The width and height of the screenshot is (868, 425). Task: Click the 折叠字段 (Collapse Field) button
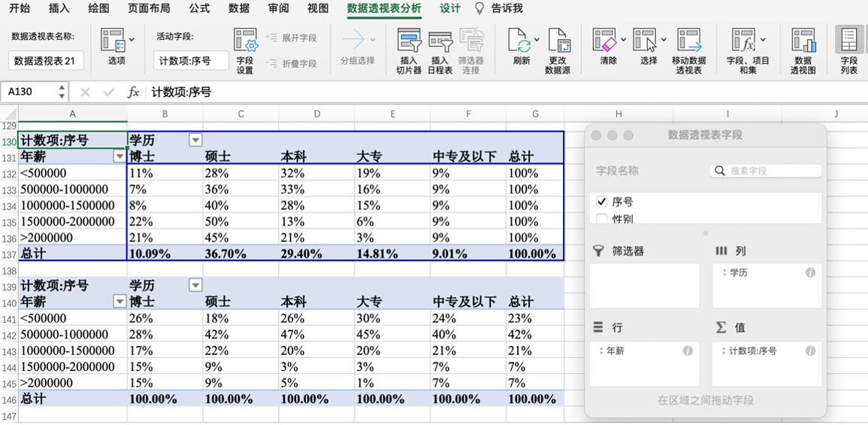click(292, 64)
